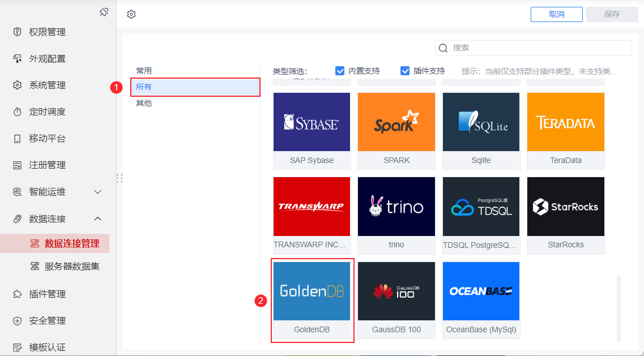The image size is (644, 356).
Task: Click the pin sidebar icon
Action: (x=104, y=12)
